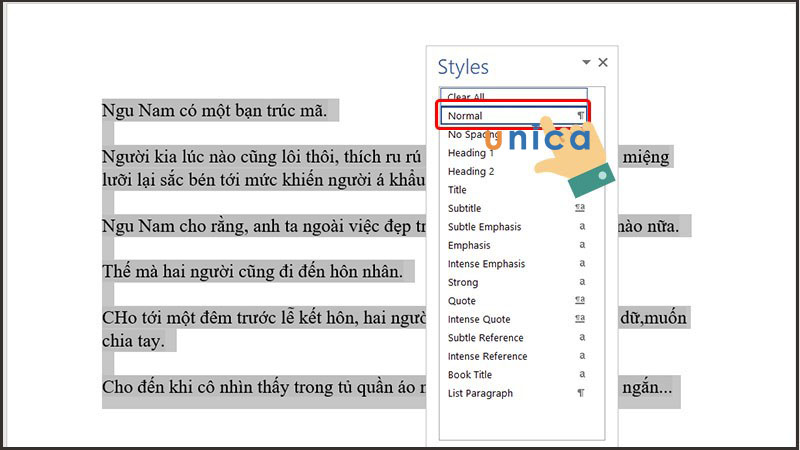This screenshot has width=800, height=450.
Task: Choose Intense Reference style
Action: click(x=513, y=356)
